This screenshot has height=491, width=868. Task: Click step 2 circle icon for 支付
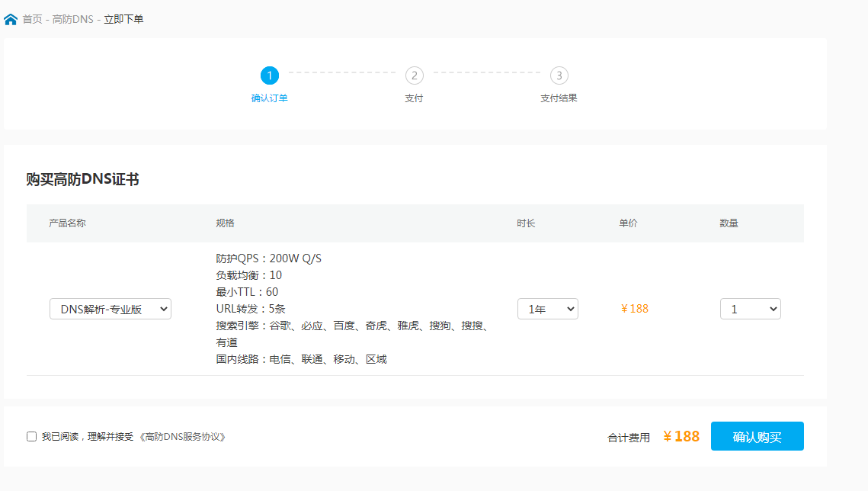414,76
